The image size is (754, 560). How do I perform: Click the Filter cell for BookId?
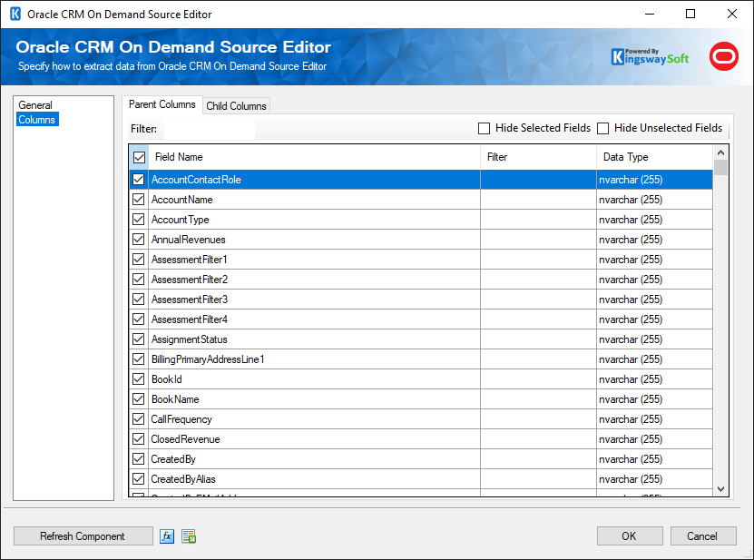[539, 379]
